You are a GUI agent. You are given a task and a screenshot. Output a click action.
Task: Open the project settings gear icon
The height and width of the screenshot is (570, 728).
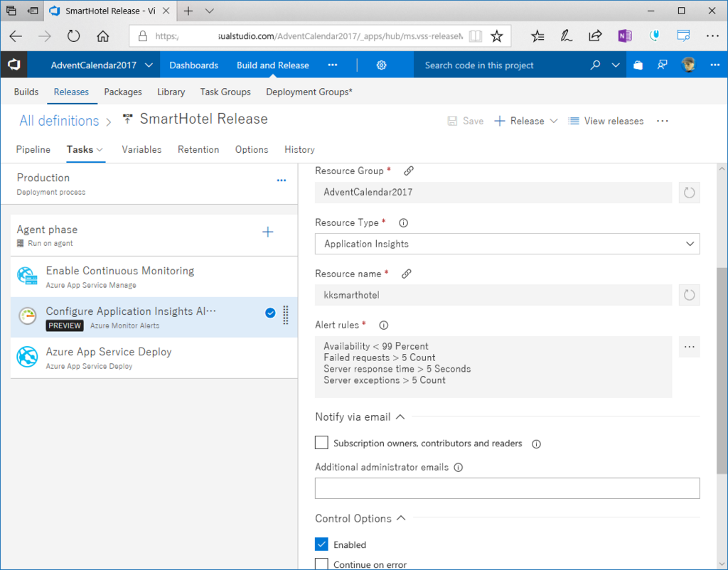[x=381, y=65]
